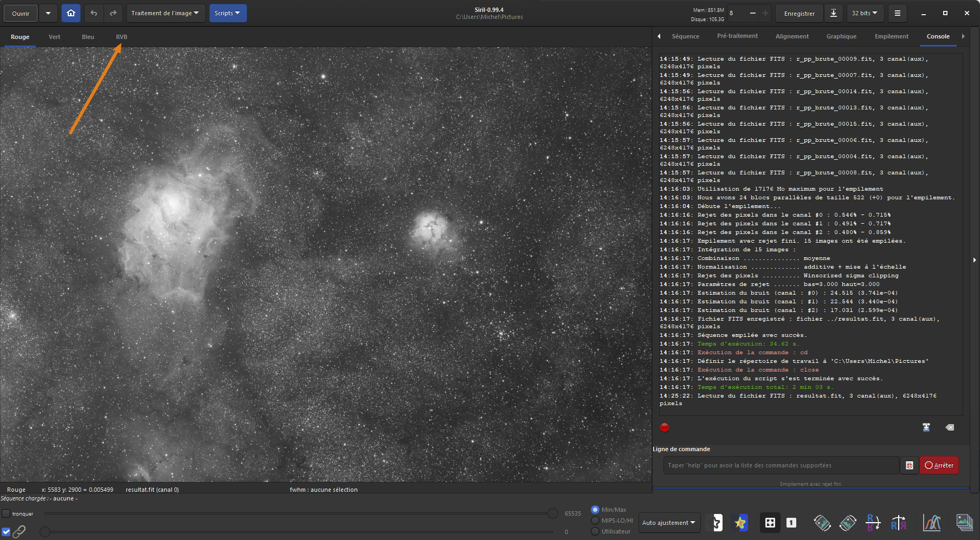Click the clear console log icon
This screenshot has height=540, width=980.
pos(950,427)
